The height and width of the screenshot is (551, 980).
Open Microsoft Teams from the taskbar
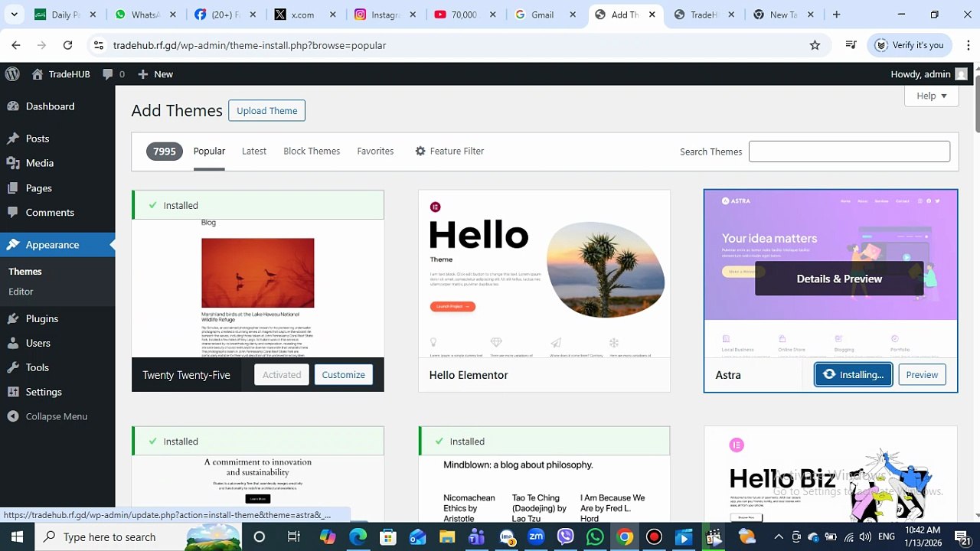[476, 537]
